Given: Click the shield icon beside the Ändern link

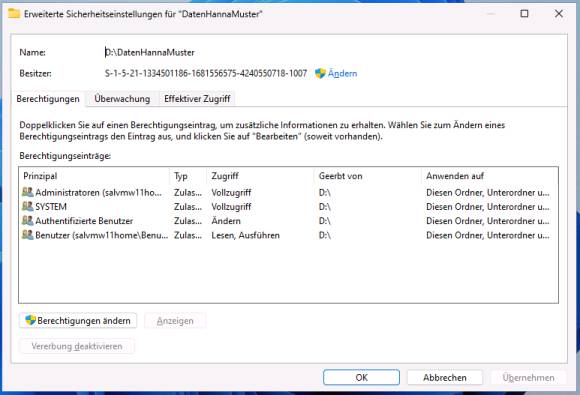Looking at the screenshot, I should (x=320, y=73).
